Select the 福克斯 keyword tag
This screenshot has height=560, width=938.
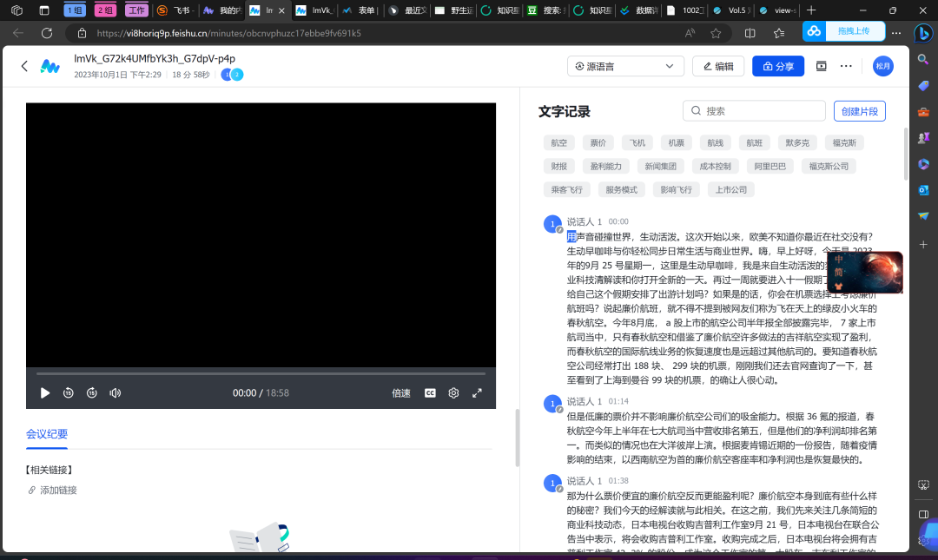pyautogui.click(x=844, y=143)
